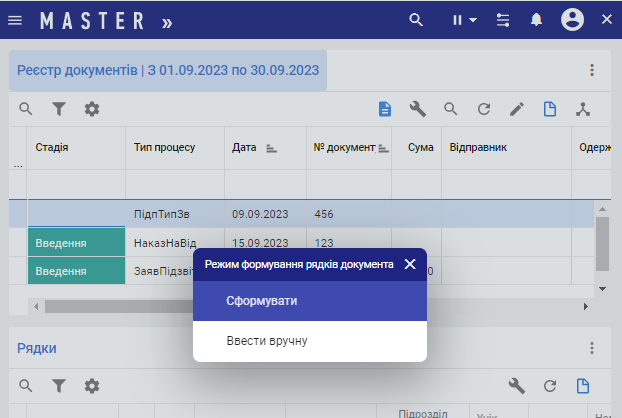Refresh the Реєстр документів list
622x418 pixels.
click(x=484, y=109)
